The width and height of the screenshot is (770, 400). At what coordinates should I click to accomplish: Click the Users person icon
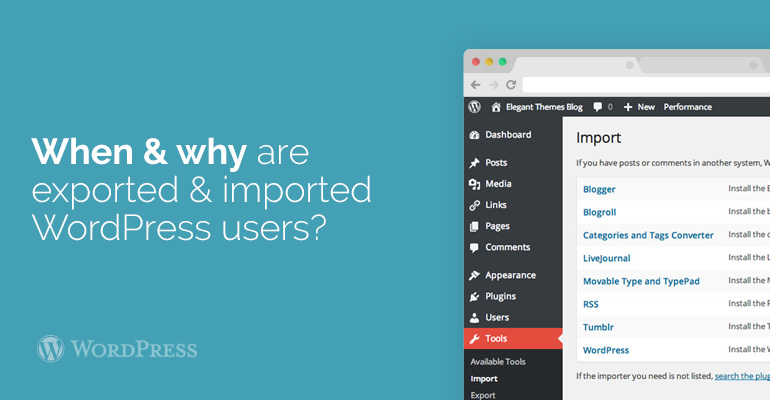pyautogui.click(x=474, y=317)
